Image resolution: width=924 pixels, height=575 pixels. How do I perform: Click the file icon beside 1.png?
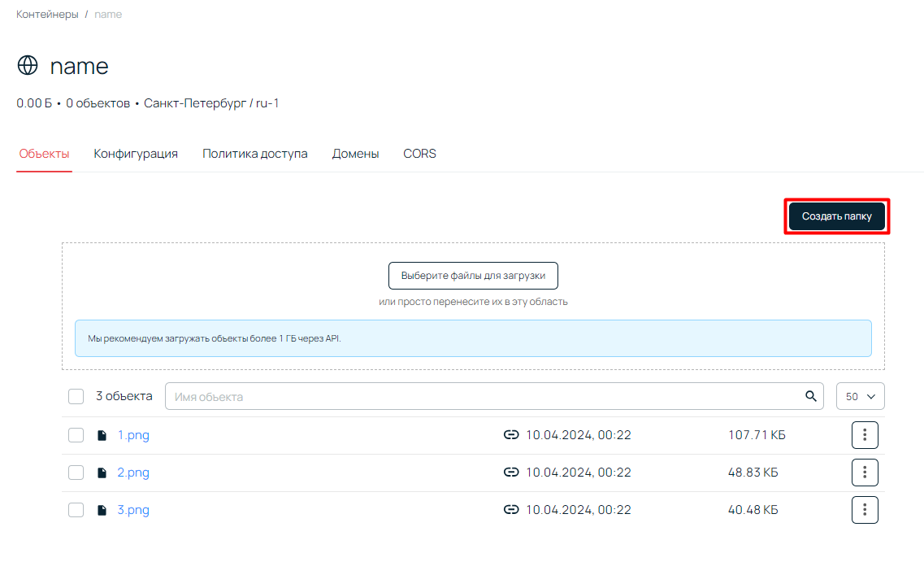[x=102, y=435]
